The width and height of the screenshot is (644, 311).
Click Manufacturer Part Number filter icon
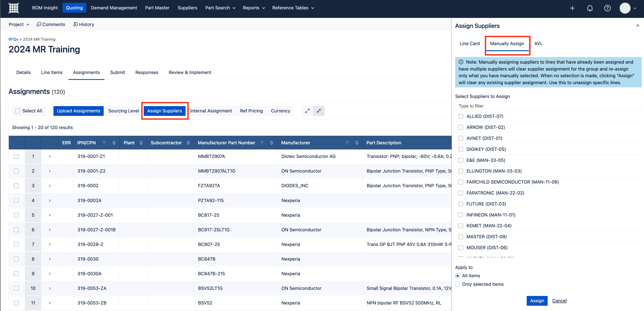[x=262, y=142]
